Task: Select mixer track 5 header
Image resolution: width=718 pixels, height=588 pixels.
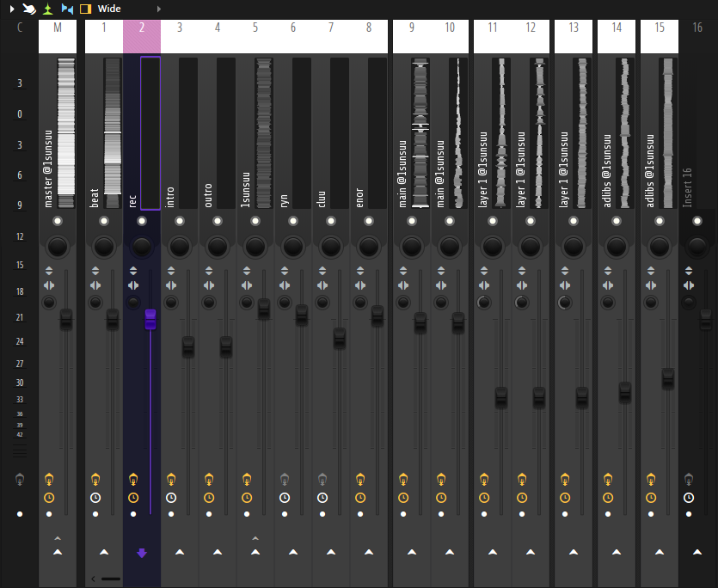Action: 255,36
